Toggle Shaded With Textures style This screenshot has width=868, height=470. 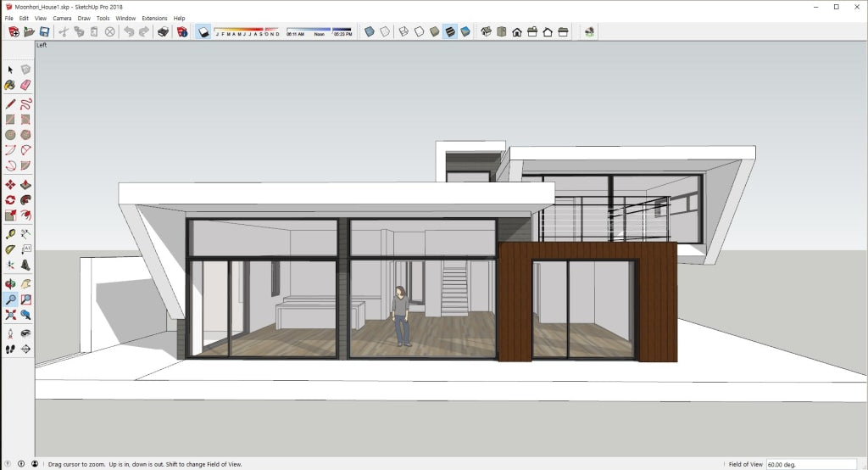pos(450,32)
